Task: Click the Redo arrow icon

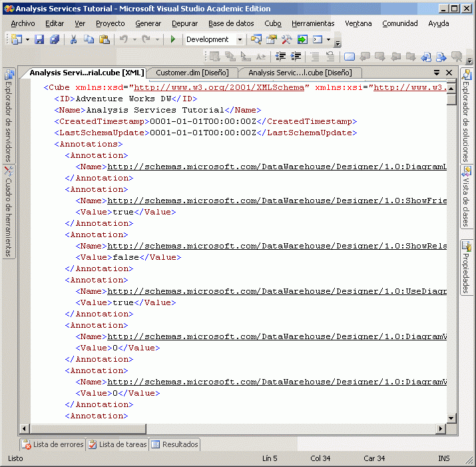Action: point(146,39)
